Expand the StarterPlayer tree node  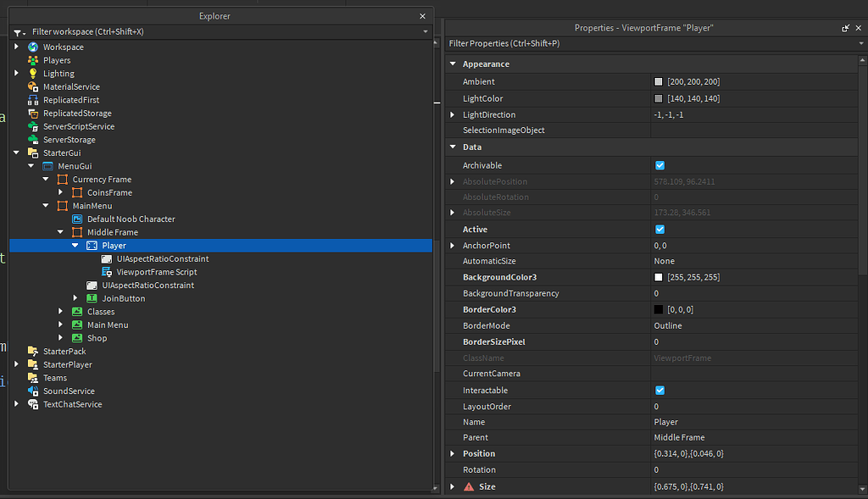[x=17, y=364]
